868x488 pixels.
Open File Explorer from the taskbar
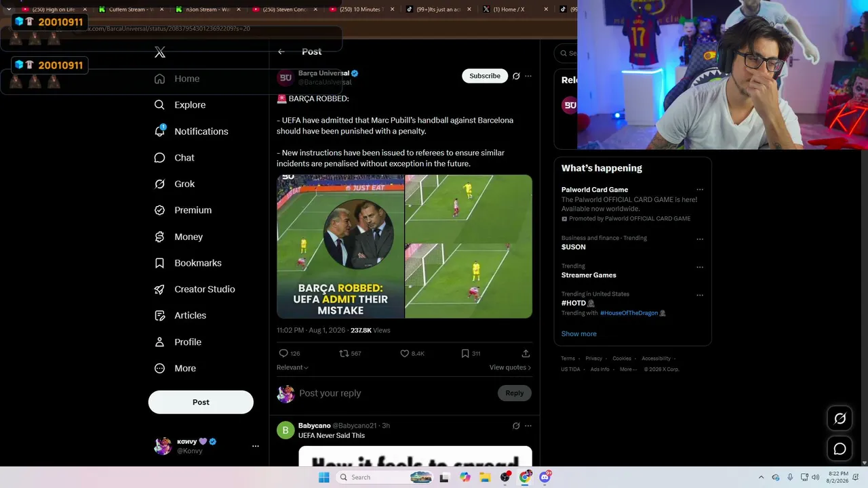tap(485, 477)
